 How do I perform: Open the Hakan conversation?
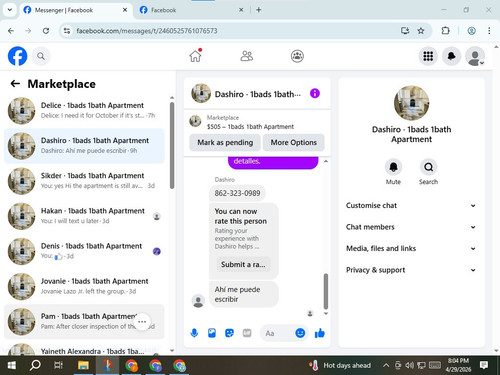[84, 216]
